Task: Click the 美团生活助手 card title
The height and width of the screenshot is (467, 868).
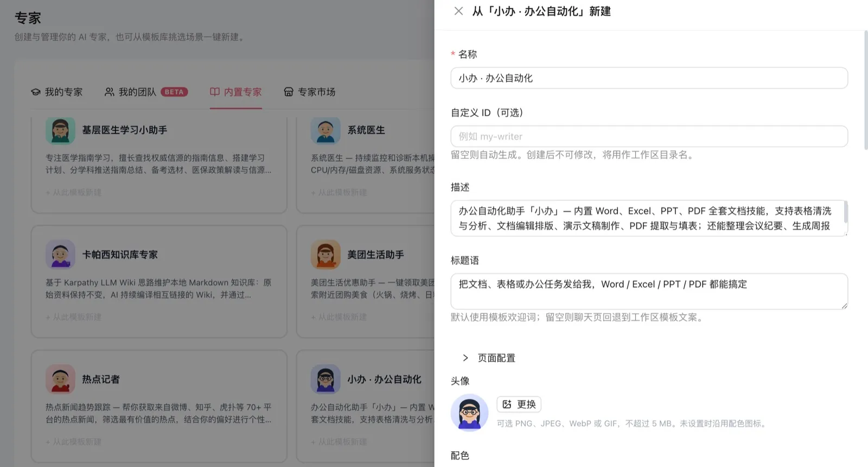Action: pos(375,255)
